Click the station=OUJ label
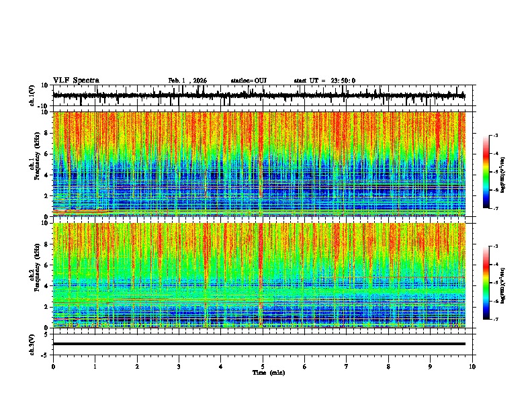This screenshot has height=411, width=532. pyautogui.click(x=249, y=81)
